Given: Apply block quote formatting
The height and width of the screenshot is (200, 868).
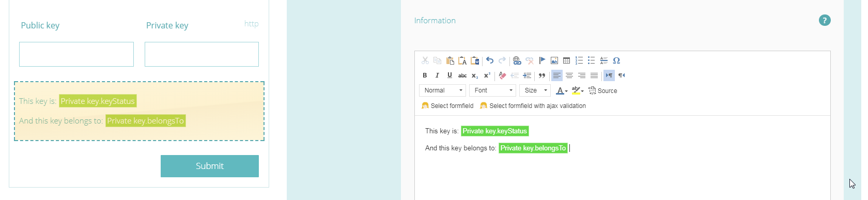Looking at the screenshot, I should pos(542,75).
